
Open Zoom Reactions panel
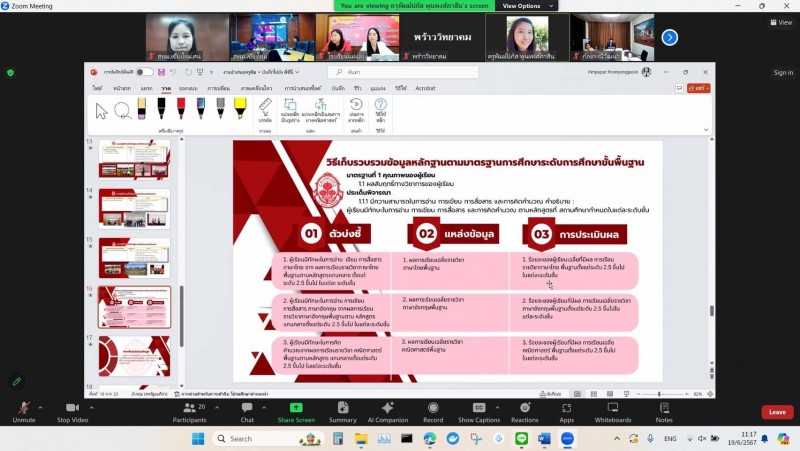(524, 412)
